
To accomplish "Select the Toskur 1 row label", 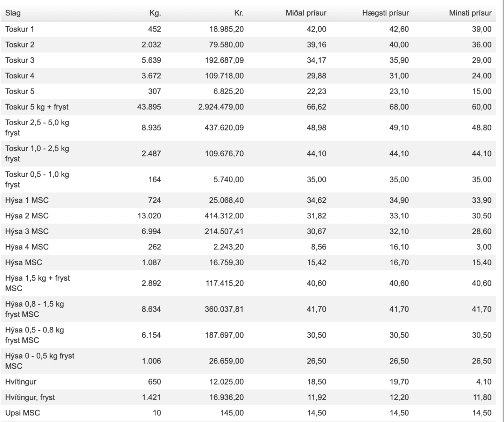I will (20, 29).
